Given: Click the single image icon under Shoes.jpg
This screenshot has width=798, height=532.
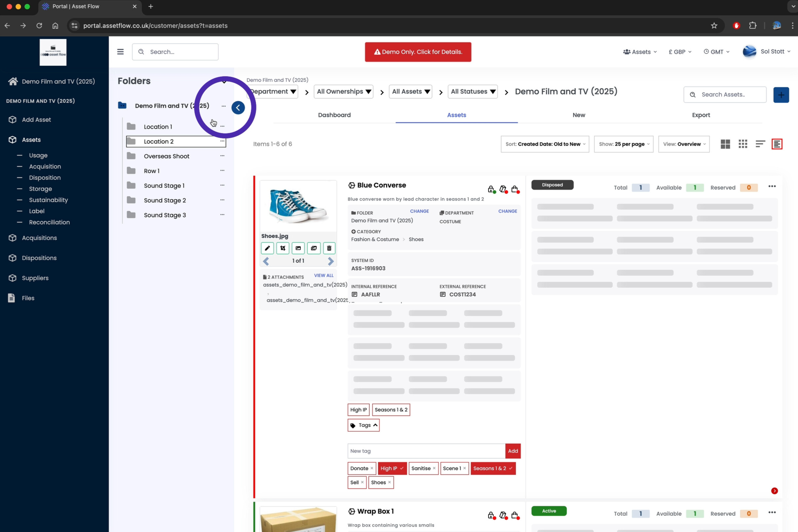Looking at the screenshot, I should tap(298, 248).
